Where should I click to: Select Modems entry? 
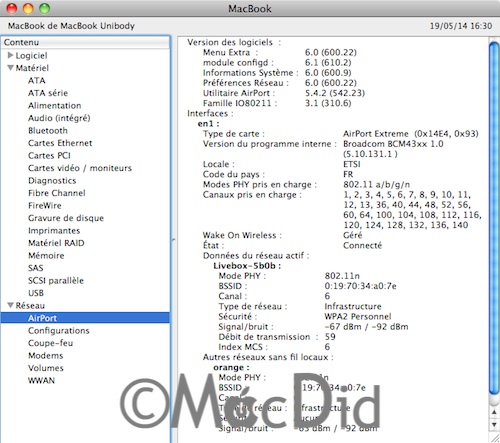(46, 356)
